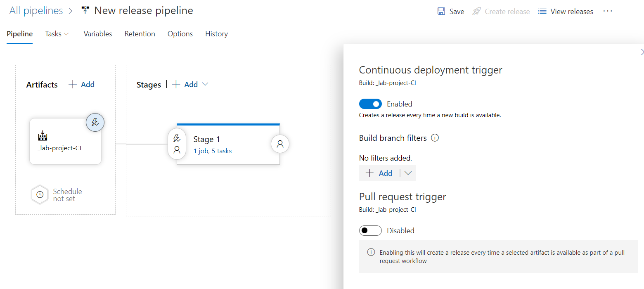Screen dimensions: 644x289
Task: Click the continuous deployment trigger lightning icon on artifact
Action: 95,122
